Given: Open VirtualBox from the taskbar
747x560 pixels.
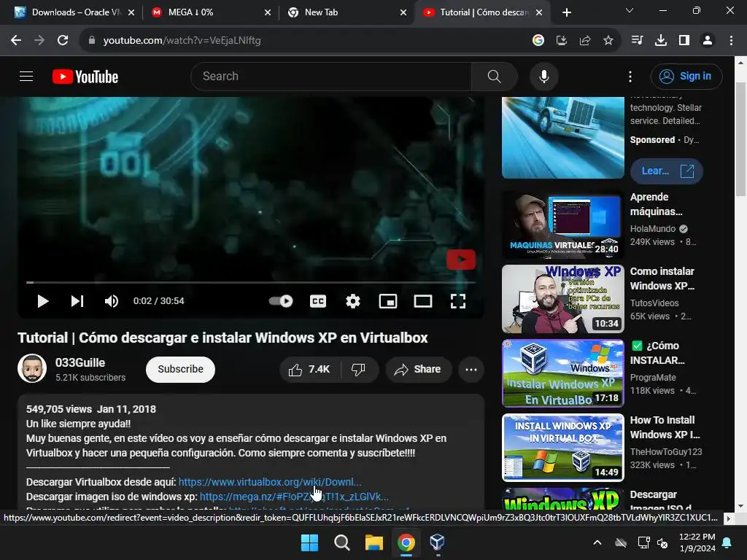Looking at the screenshot, I should tap(437, 542).
